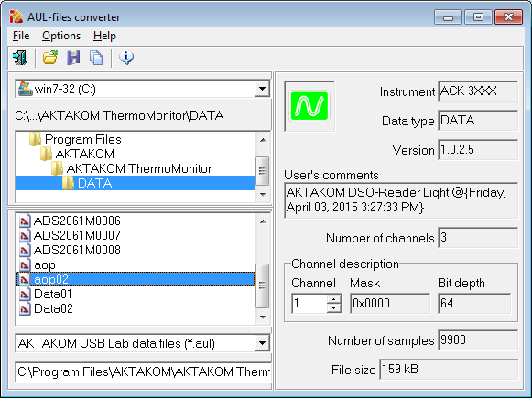Click the Copy toolbar icon
532x398 pixels.
click(x=96, y=58)
